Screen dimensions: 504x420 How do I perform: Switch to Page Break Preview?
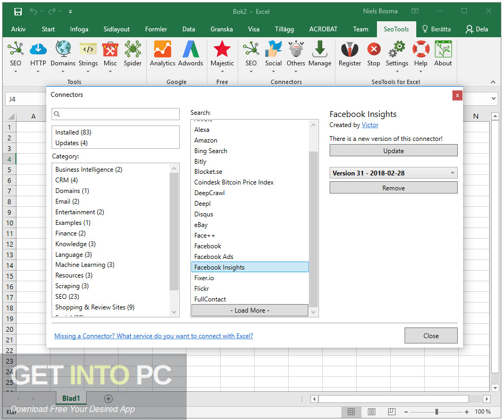click(x=391, y=411)
